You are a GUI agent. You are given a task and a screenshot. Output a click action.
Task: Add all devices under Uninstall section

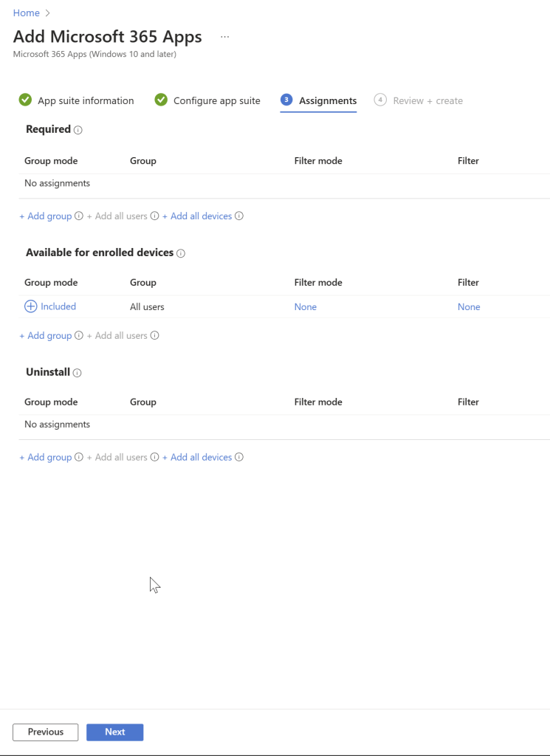tap(197, 458)
